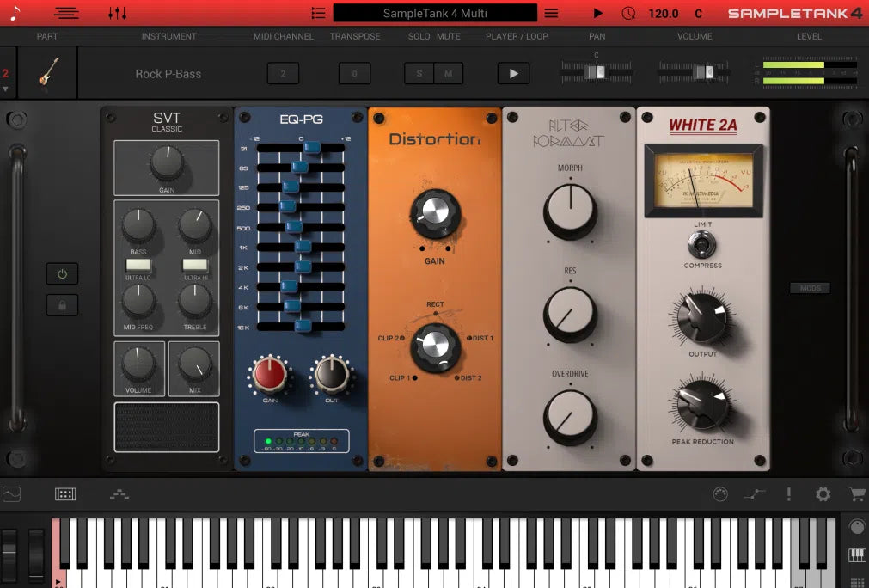The height and width of the screenshot is (588, 869).
Task: Mute the Rock P-Bass part
Action: click(448, 74)
